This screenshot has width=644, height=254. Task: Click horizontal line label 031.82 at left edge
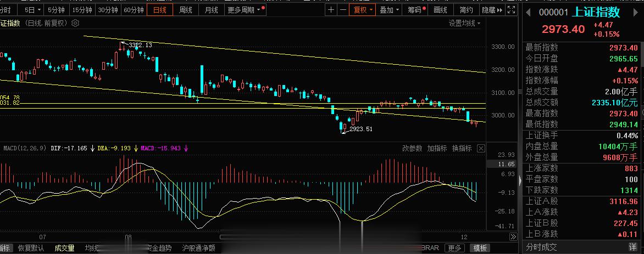10,103
